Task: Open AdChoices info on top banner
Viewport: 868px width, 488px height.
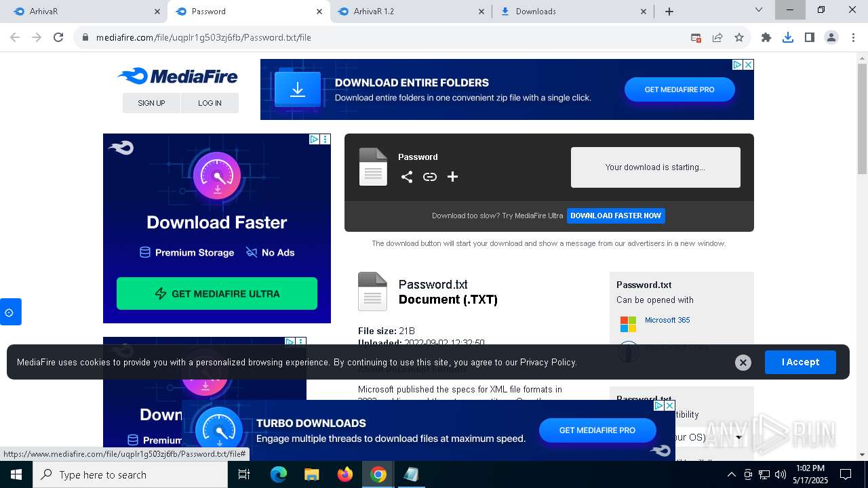Action: [737, 64]
